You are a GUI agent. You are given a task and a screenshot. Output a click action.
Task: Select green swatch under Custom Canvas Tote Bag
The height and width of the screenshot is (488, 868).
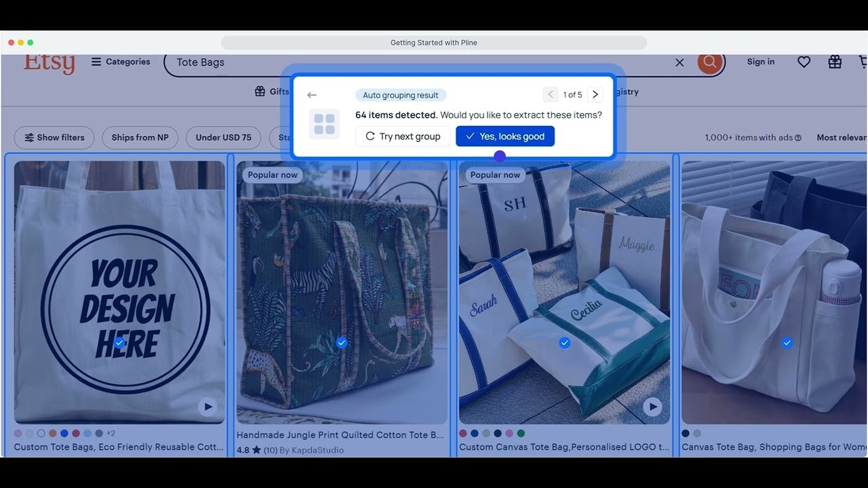tap(521, 433)
